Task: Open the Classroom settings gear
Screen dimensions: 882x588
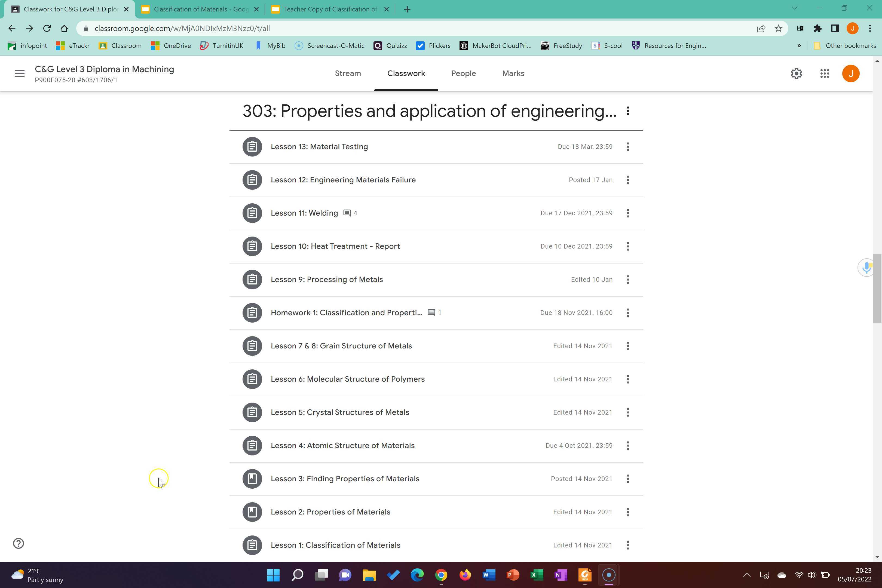Action: click(x=797, y=73)
